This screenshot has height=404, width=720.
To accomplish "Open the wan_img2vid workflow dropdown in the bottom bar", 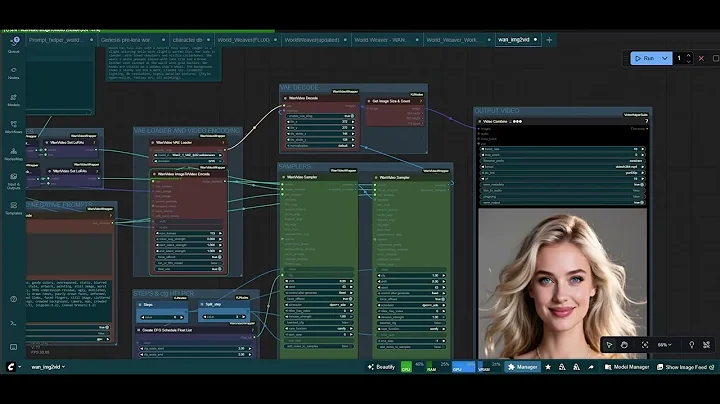I will point(48,367).
